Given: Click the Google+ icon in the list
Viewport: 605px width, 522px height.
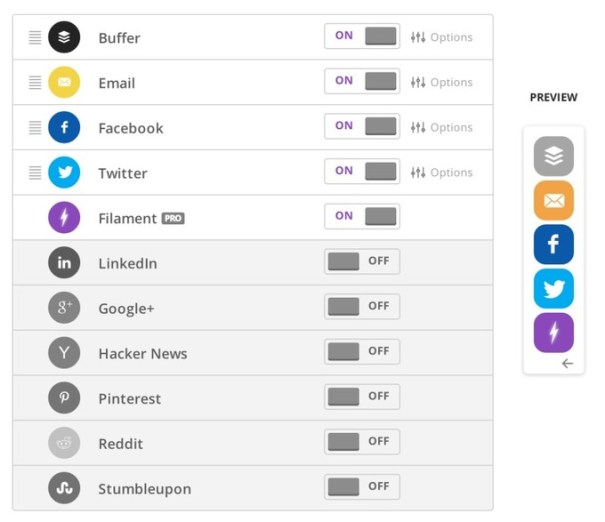Looking at the screenshot, I should point(64,308).
